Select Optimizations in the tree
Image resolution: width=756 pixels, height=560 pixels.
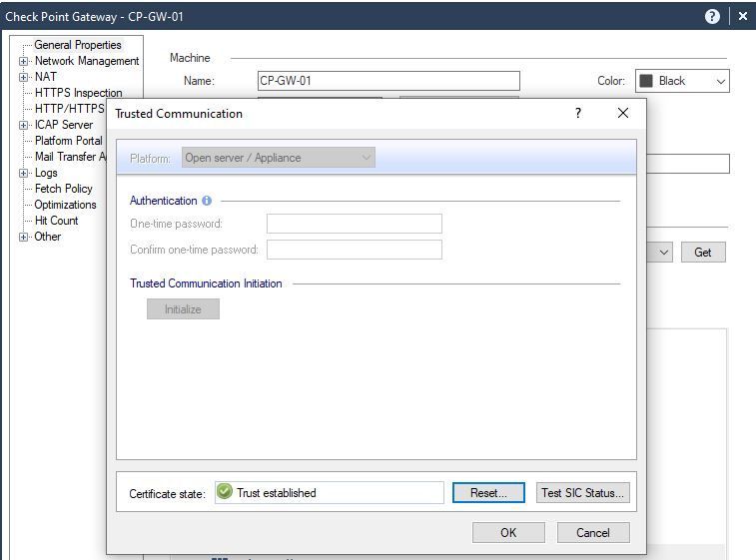(x=65, y=205)
